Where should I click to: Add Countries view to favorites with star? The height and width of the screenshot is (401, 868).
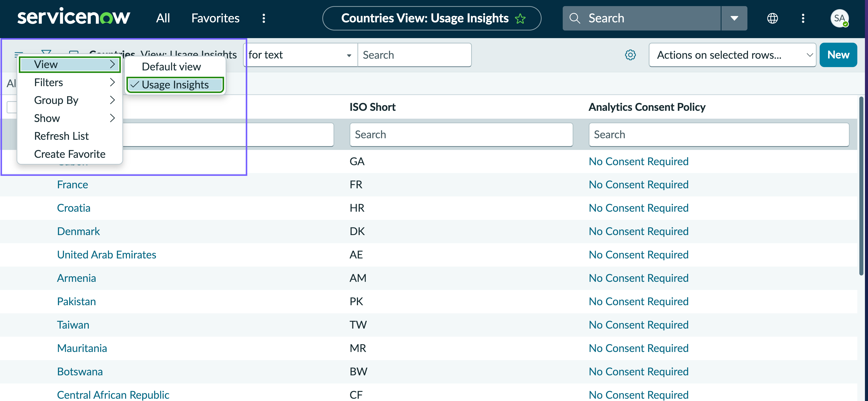click(520, 19)
